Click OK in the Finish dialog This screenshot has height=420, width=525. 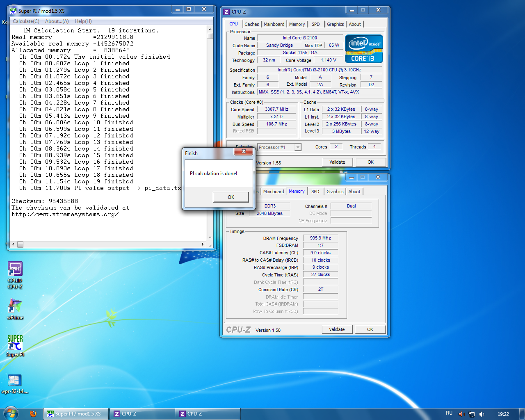[x=231, y=197]
